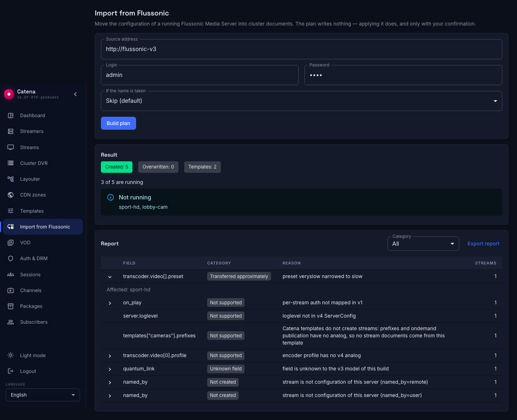The width and height of the screenshot is (517, 420).
Task: Open Templates via its sliders icon
Action: (11, 211)
